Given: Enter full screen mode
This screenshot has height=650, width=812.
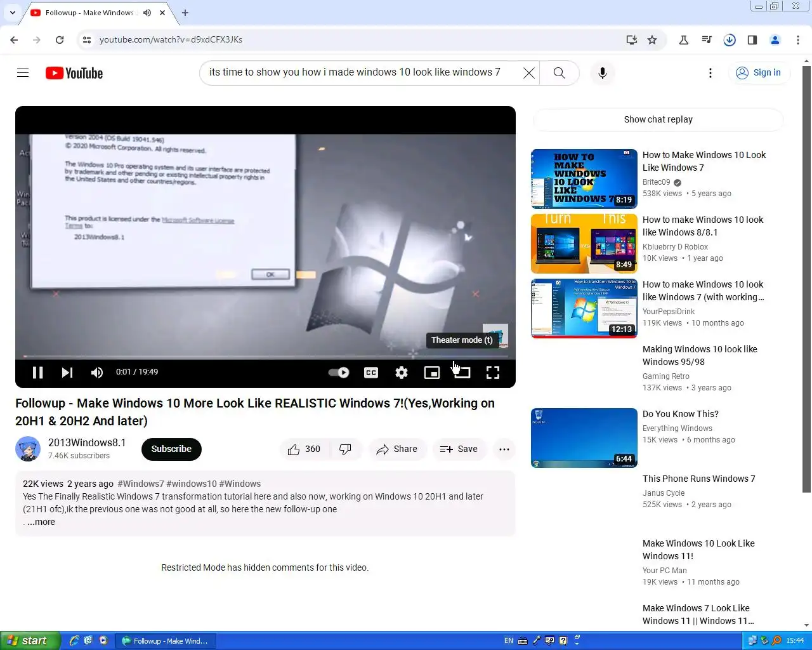Looking at the screenshot, I should pos(493,373).
